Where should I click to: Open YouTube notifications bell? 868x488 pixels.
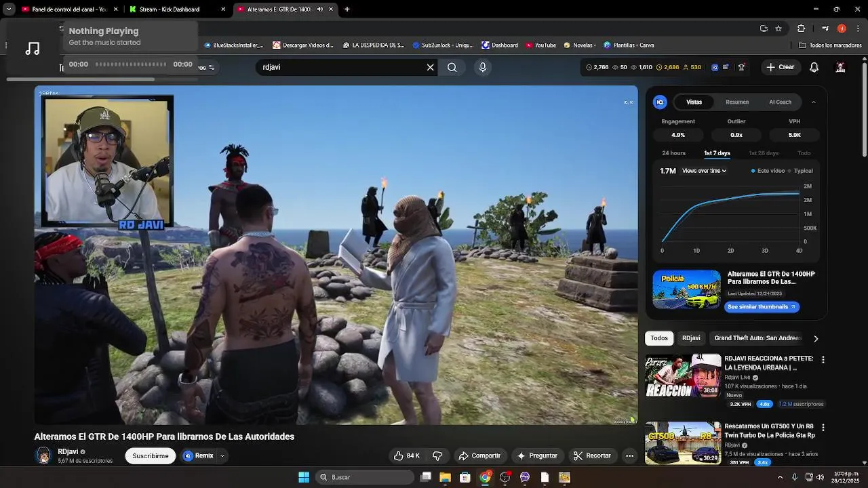[814, 67]
